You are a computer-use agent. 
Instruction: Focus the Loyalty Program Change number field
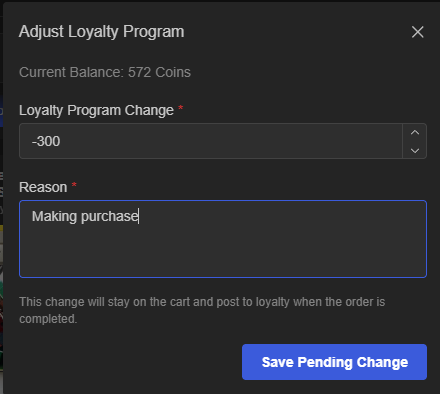211,141
